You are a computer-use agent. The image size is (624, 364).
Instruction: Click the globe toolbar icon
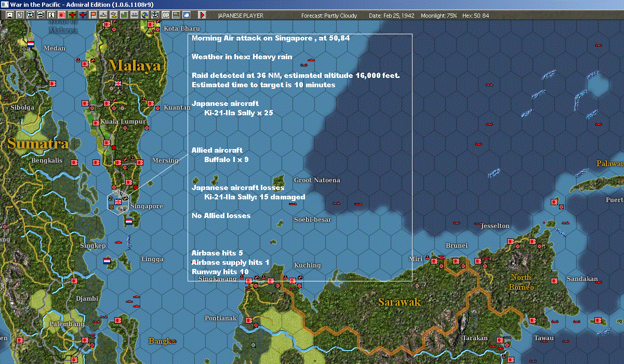[144, 15]
